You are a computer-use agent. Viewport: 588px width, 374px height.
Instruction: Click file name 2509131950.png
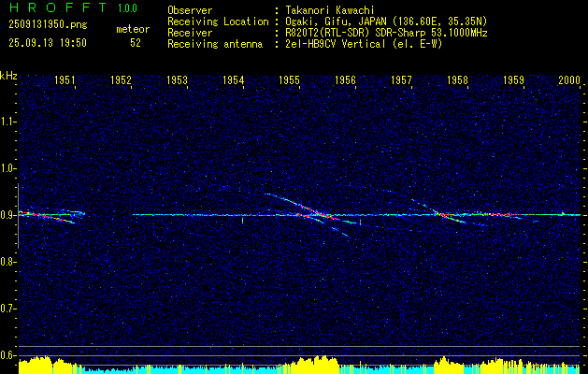coord(48,25)
